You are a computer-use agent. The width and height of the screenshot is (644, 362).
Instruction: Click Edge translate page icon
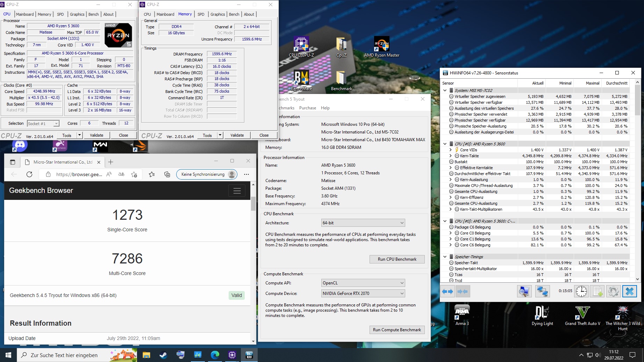point(121,174)
